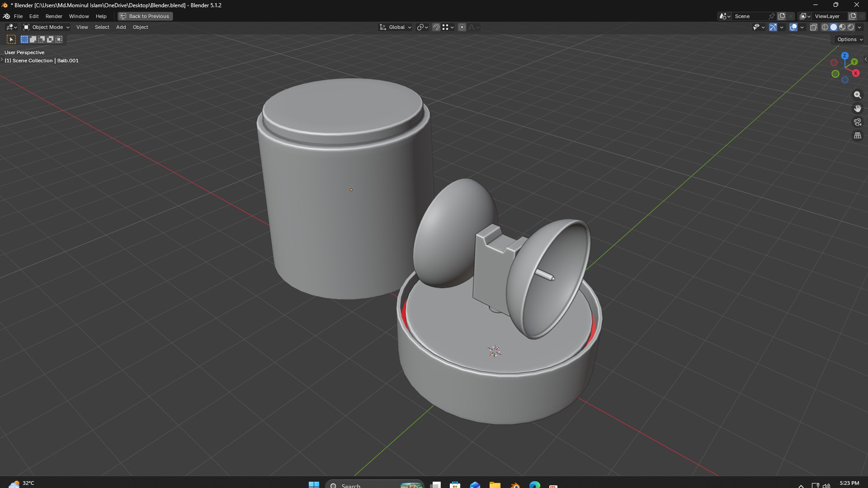Open the proportional editing falloff dropdown
Viewport: 868px width, 488px height.
coord(474,27)
